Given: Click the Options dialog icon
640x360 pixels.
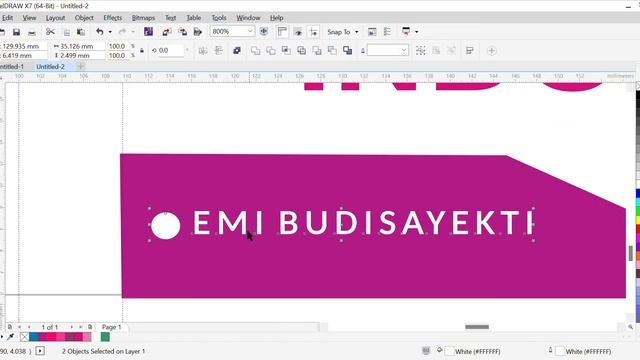Looking at the screenshot, I should coord(387,32).
